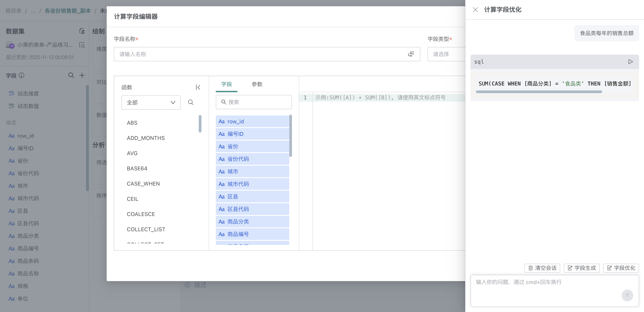
Task: Click the 字段名称 input field
Action: 260,54
